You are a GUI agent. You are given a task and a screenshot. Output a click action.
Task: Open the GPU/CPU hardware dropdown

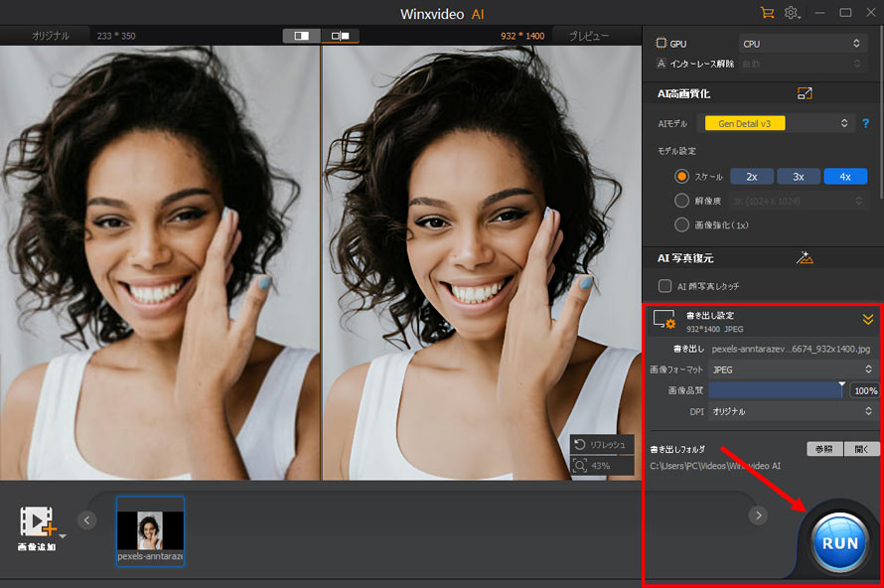coord(803,44)
